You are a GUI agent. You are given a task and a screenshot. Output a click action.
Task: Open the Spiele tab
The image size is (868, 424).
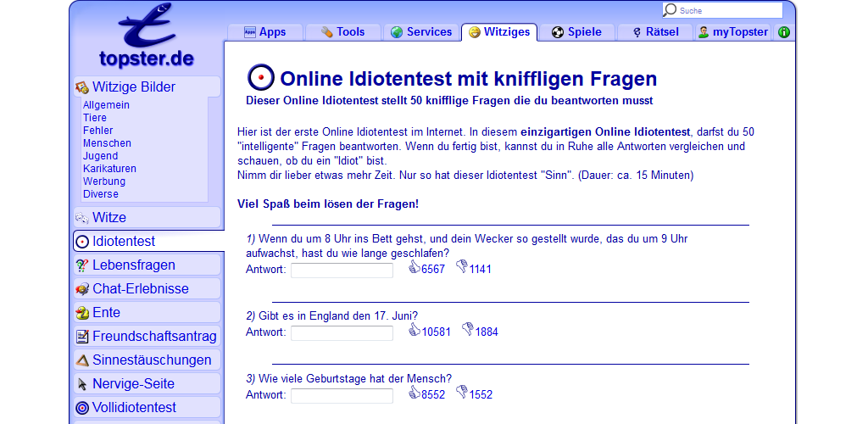click(576, 32)
